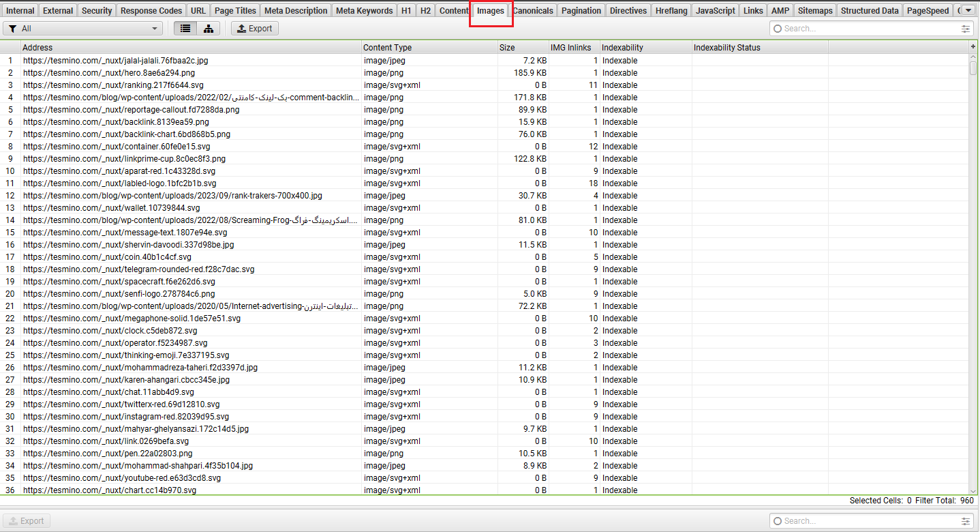Open the Meta Keywords tab
Image resolution: width=980 pixels, height=532 pixels.
point(365,10)
